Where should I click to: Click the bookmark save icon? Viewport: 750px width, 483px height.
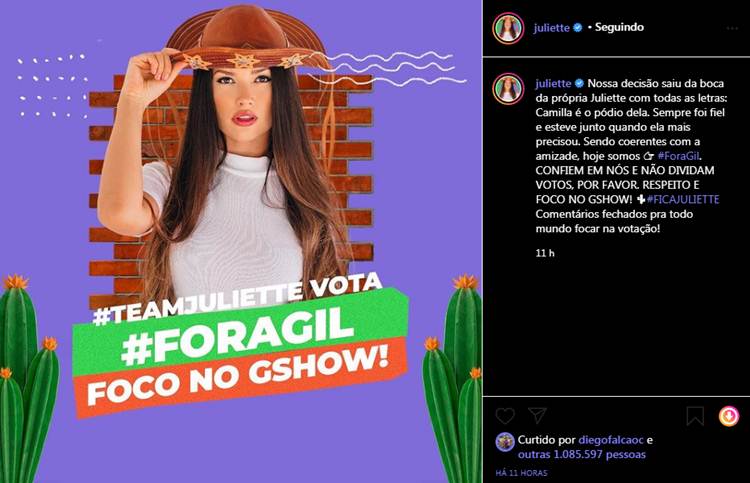[695, 416]
